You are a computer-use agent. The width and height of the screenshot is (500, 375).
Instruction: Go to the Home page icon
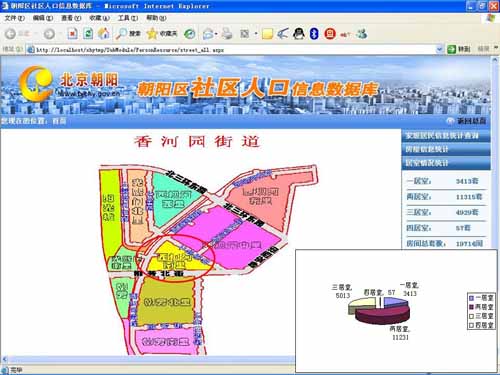[104, 33]
